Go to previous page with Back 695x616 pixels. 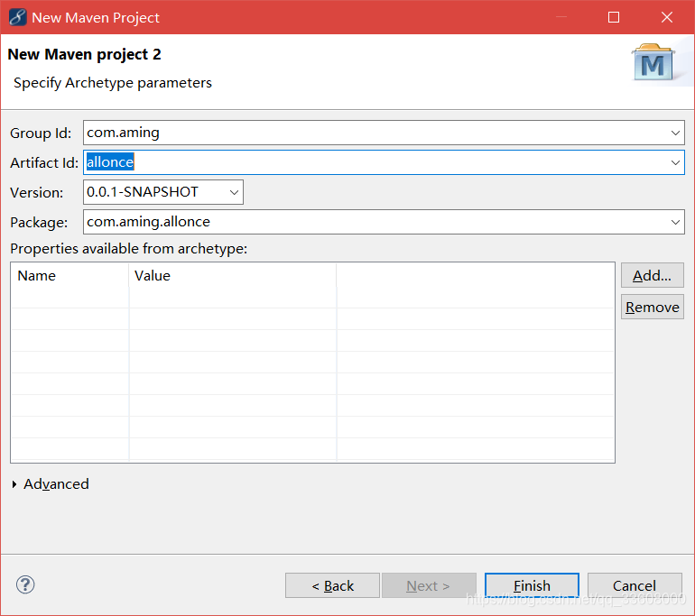click(x=332, y=585)
